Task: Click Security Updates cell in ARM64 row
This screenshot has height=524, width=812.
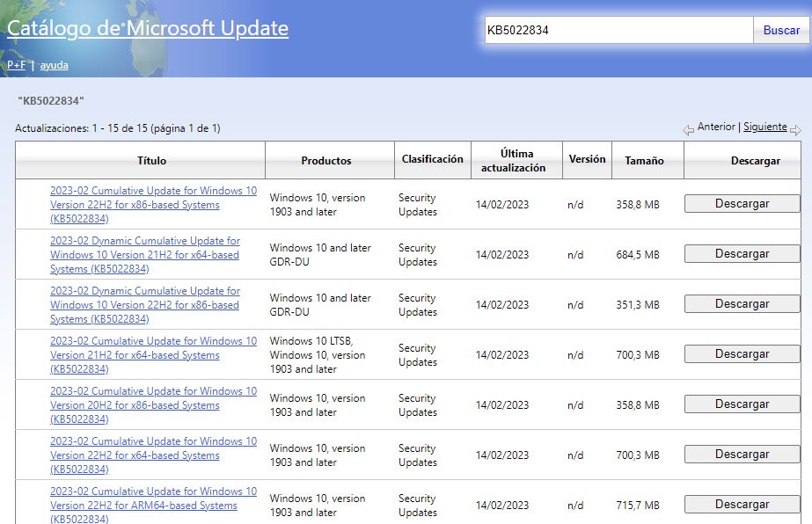Action: (418, 506)
